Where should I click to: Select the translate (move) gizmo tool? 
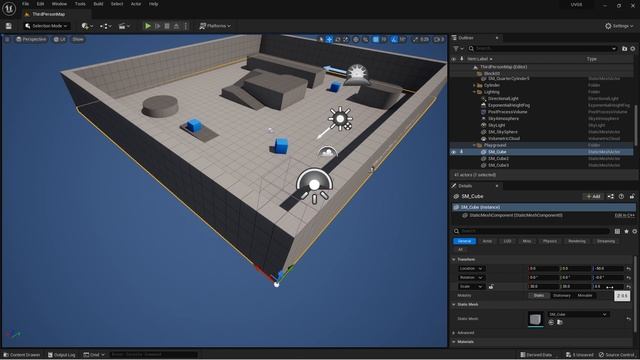pyautogui.click(x=329, y=39)
